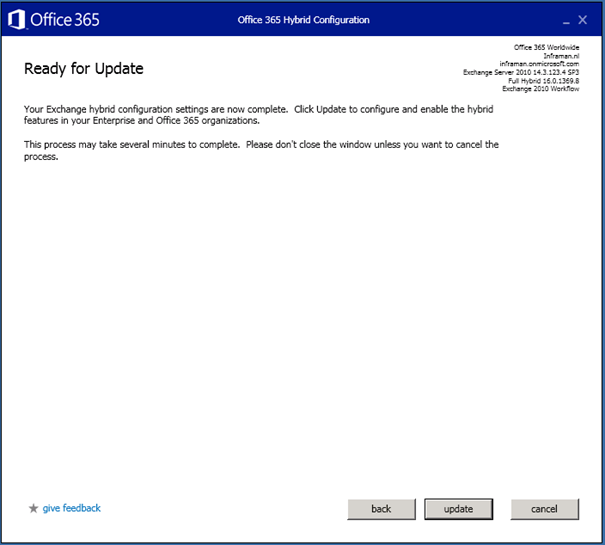Click the star icon beside give feedback
Image resolution: width=605 pixels, height=545 pixels.
click(x=33, y=508)
